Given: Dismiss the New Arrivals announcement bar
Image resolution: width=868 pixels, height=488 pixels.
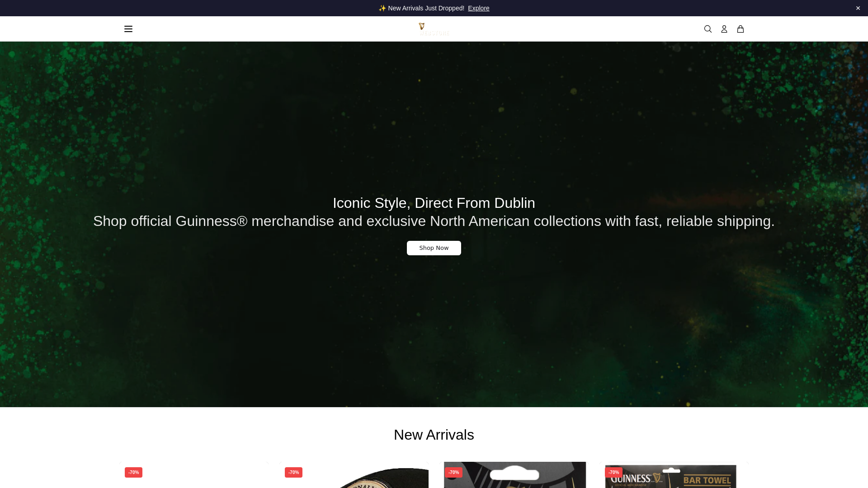Looking at the screenshot, I should (x=858, y=8).
